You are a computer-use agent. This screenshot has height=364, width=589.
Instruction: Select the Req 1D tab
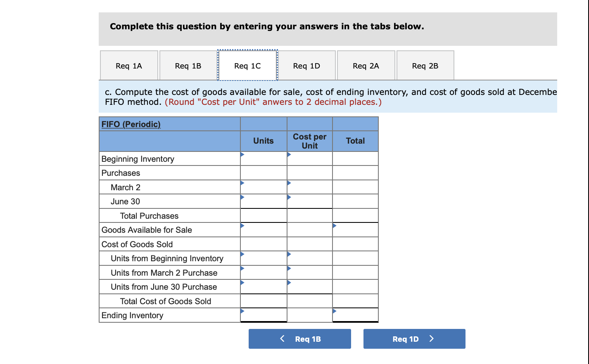(x=306, y=65)
